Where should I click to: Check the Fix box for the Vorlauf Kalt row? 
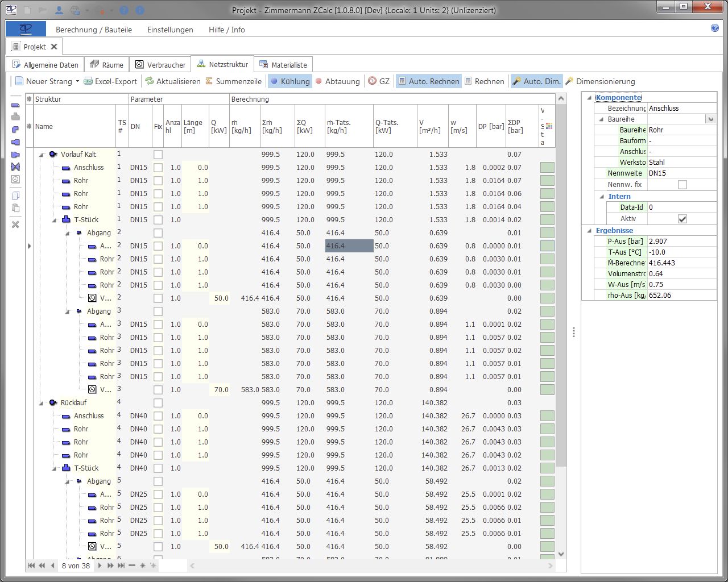tap(158, 155)
